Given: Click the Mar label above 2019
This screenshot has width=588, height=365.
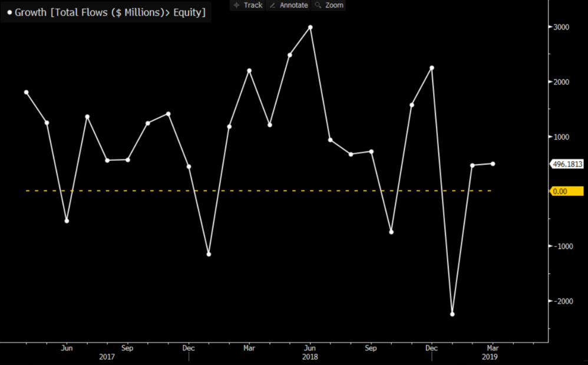Looking at the screenshot, I should point(493,348).
